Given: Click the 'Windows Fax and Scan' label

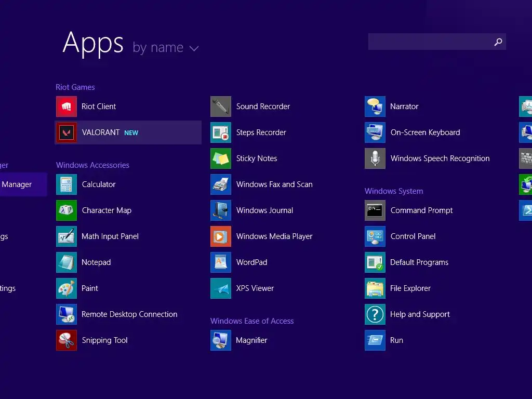Looking at the screenshot, I should click(274, 184).
